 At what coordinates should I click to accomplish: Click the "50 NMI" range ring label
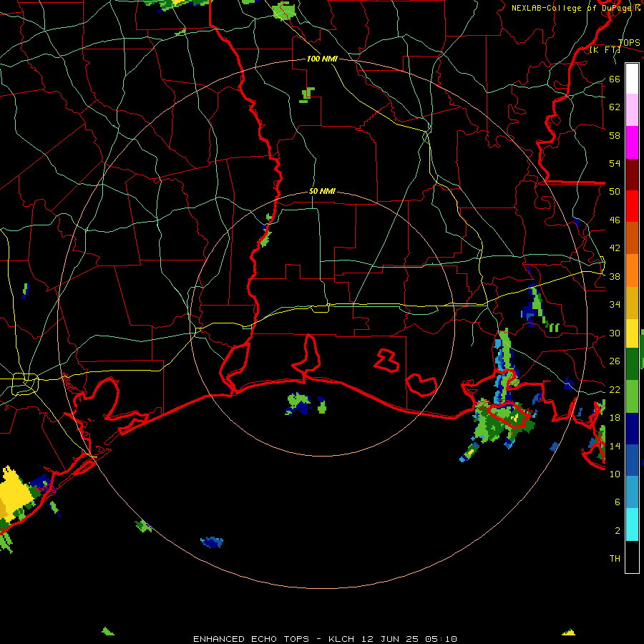pyautogui.click(x=322, y=191)
